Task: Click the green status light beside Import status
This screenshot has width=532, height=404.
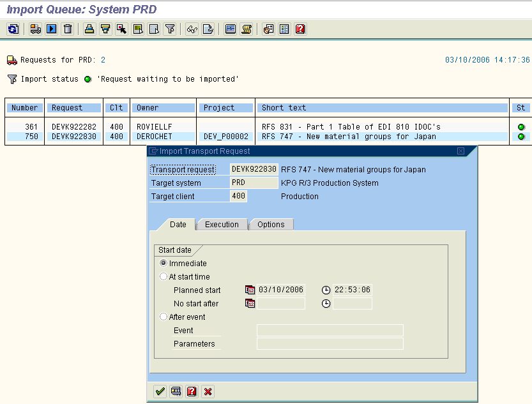Action: pos(88,79)
